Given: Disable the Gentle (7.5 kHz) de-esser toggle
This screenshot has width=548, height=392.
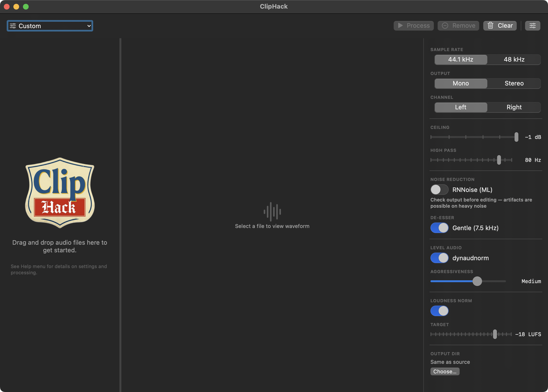Looking at the screenshot, I should point(439,228).
